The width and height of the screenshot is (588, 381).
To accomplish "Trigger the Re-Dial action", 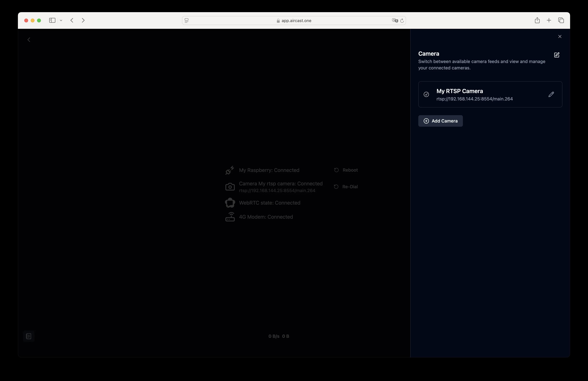I will tap(346, 186).
